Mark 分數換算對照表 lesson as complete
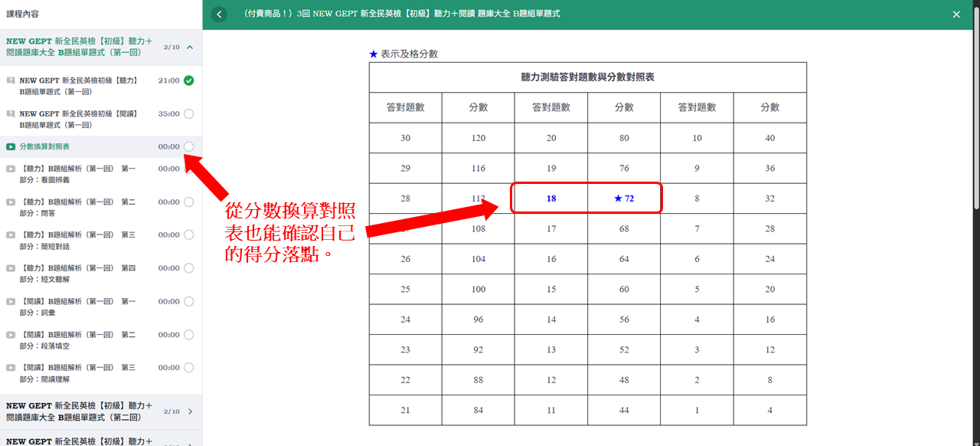Viewport: 980px width, 446px height. pos(188,146)
